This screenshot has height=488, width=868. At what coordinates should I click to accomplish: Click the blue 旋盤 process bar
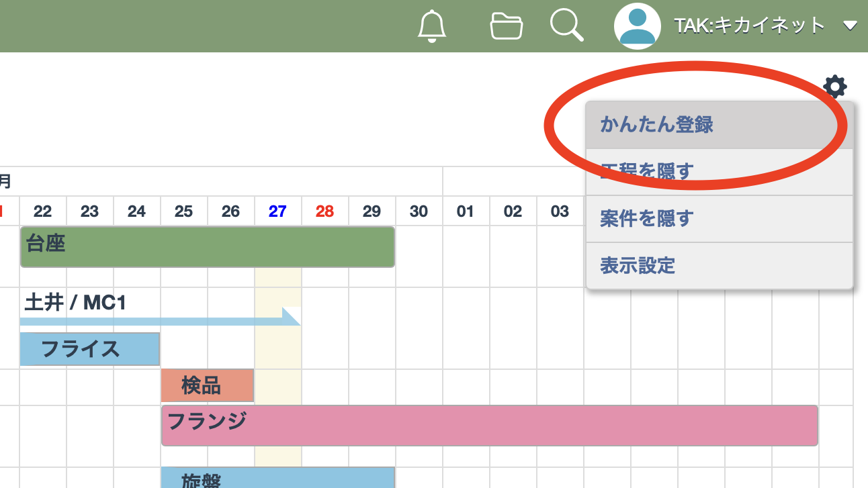click(x=277, y=478)
